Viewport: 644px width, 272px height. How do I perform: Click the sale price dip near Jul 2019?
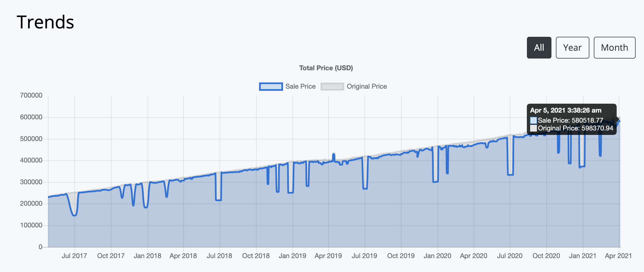pyautogui.click(x=365, y=188)
